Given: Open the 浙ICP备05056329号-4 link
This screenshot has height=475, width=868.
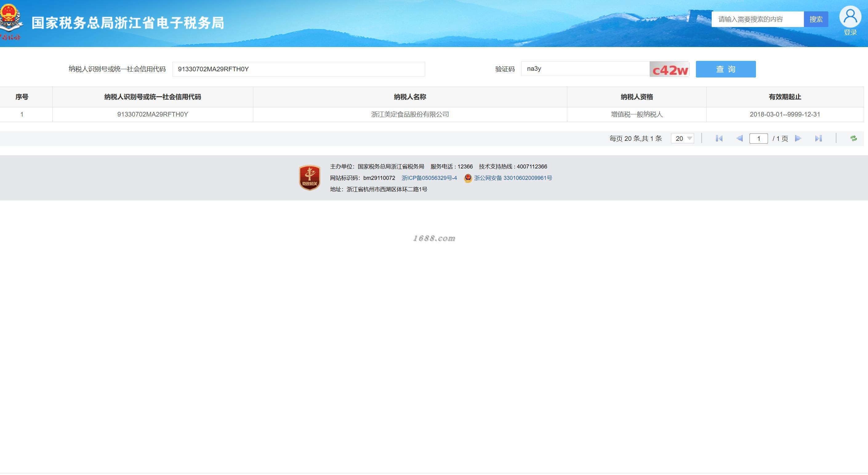Looking at the screenshot, I should [429, 178].
